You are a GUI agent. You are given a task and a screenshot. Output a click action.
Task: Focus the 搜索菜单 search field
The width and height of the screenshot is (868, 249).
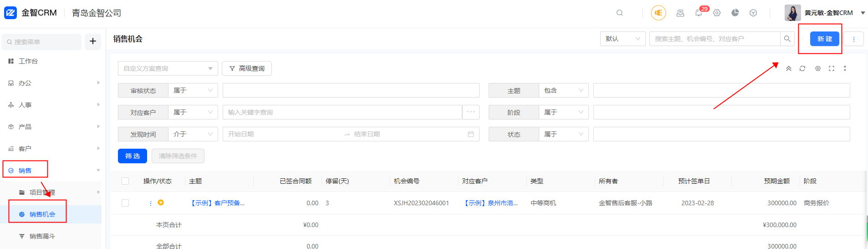click(x=42, y=41)
